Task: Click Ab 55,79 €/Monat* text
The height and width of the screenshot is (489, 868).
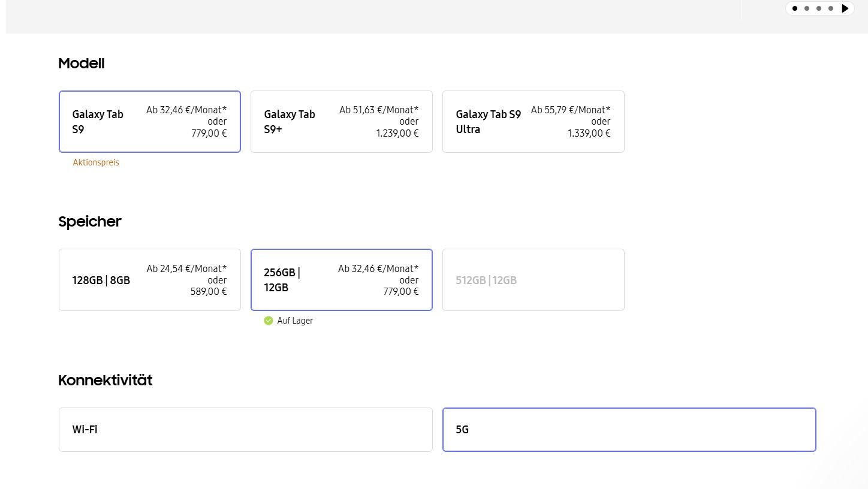Action: 571,110
